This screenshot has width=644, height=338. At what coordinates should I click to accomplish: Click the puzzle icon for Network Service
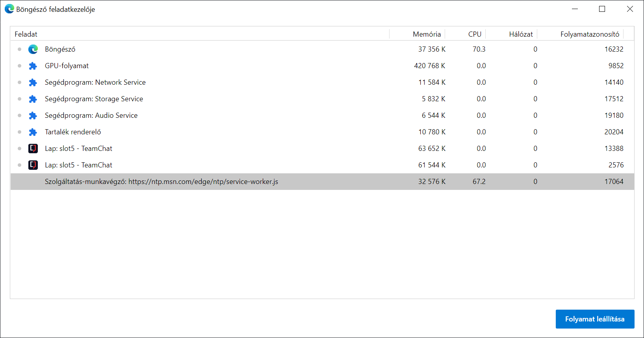[x=33, y=82]
